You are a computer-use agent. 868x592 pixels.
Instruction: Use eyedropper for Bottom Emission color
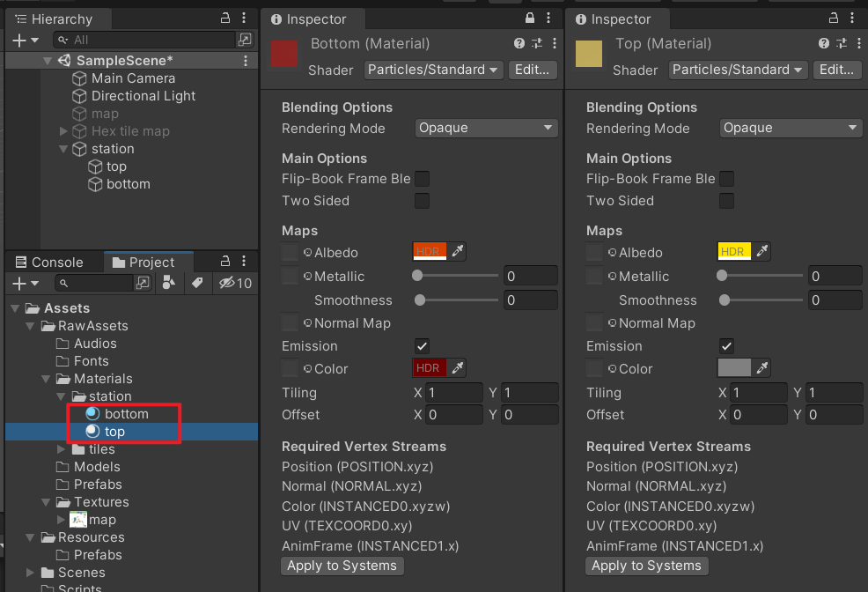click(457, 367)
